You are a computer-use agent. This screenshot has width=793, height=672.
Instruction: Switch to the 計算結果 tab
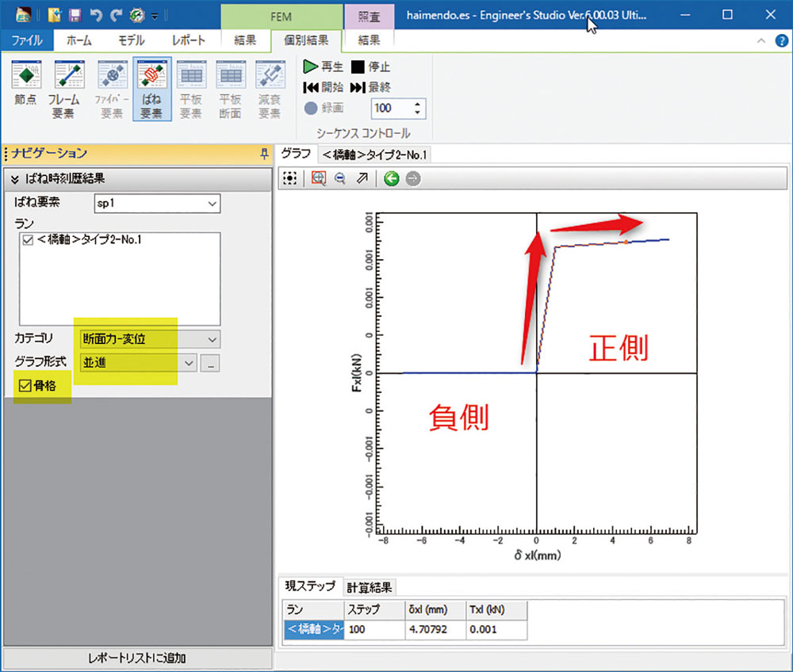[370, 587]
